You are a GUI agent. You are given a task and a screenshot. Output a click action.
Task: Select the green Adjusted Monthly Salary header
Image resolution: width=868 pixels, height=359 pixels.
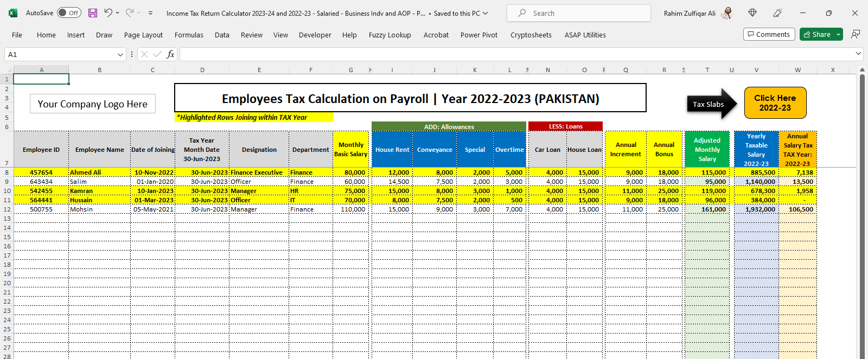pos(707,150)
